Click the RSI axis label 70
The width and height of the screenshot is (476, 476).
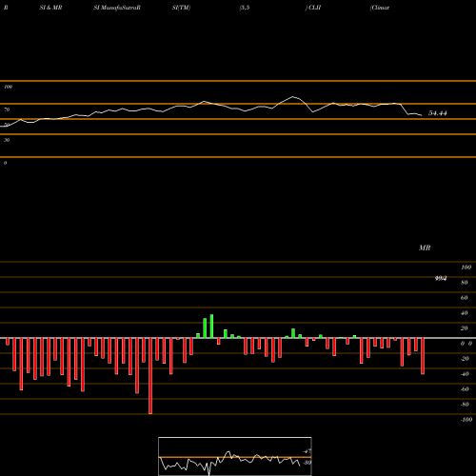7,109
